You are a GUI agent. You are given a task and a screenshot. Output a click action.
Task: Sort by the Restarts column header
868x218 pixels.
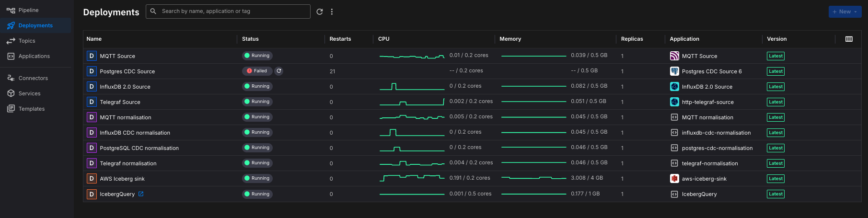tap(340, 39)
